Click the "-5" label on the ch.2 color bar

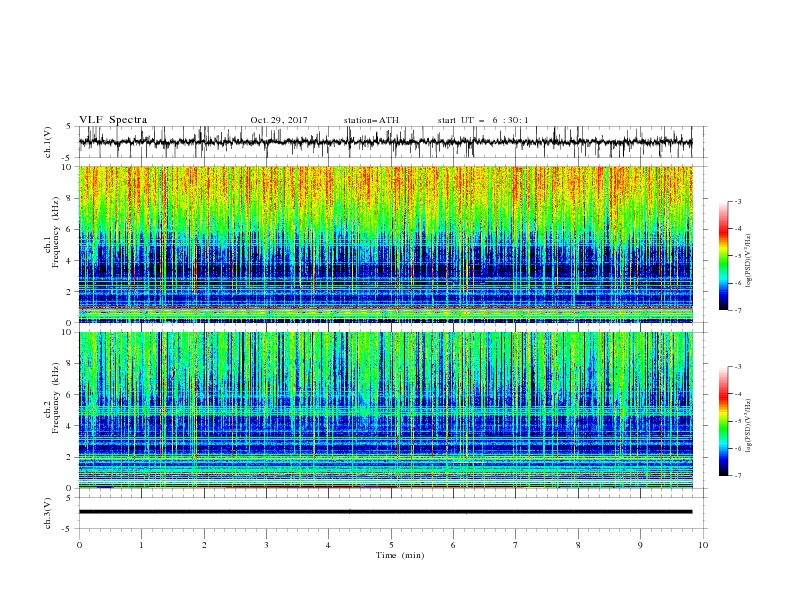click(738, 421)
